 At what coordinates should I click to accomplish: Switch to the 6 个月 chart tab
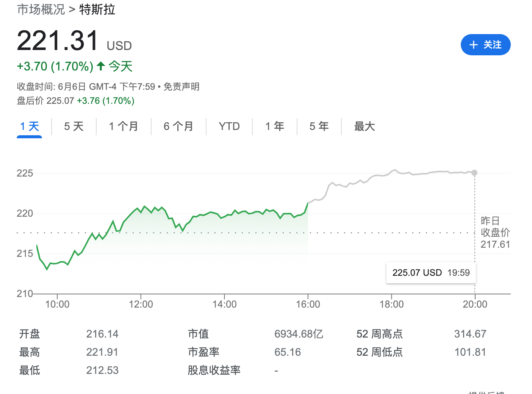(178, 126)
